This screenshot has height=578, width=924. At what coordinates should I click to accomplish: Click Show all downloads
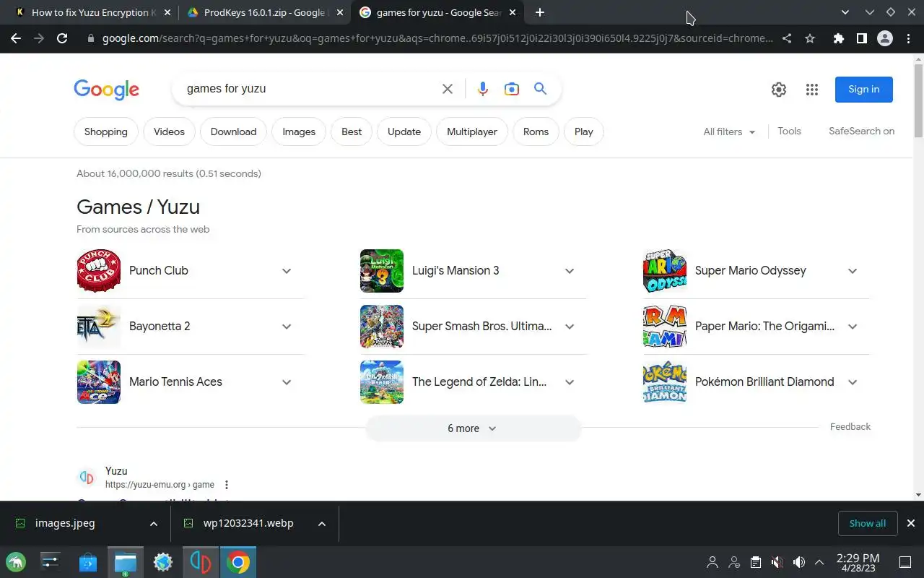click(x=868, y=523)
